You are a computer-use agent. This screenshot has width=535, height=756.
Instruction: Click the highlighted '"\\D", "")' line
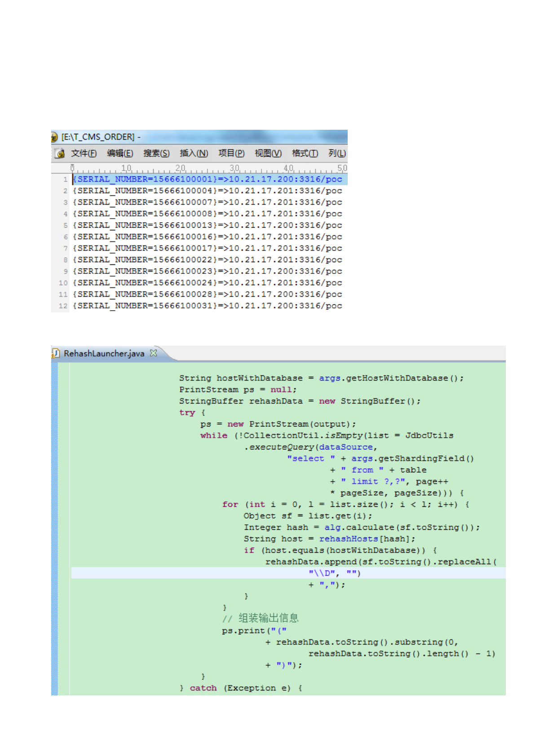click(334, 573)
